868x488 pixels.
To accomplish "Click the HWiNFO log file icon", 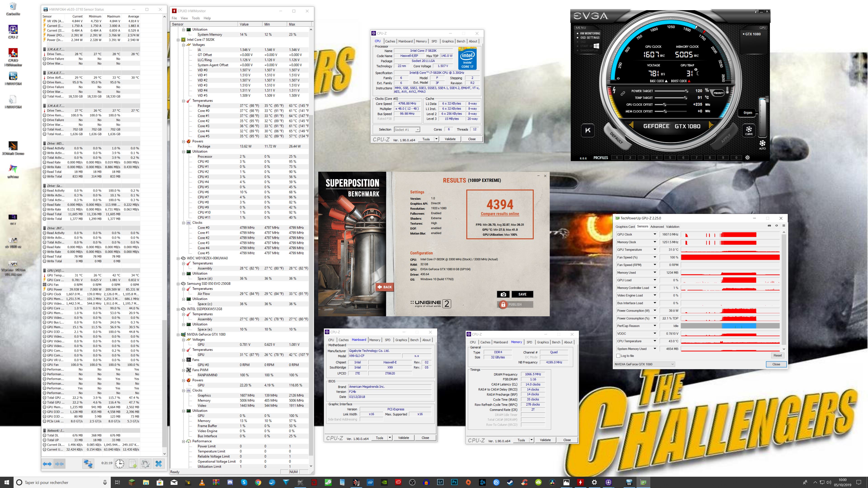I will point(133,464).
